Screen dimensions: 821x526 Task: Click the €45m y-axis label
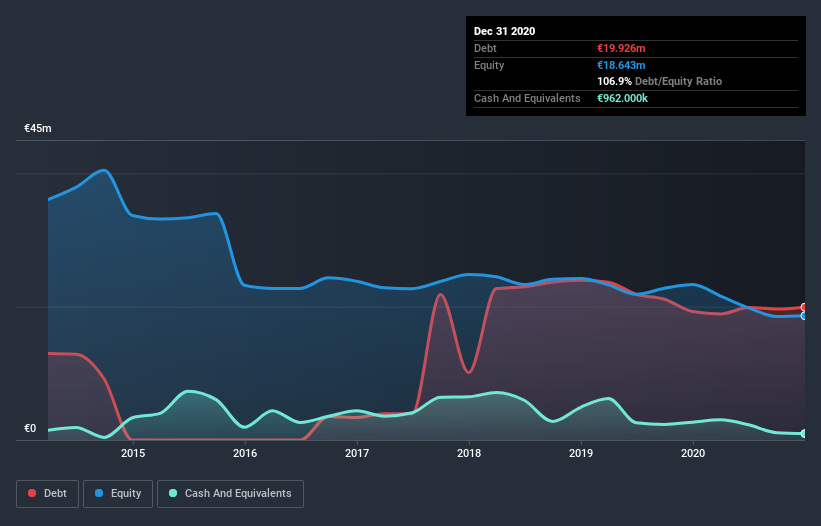tap(38, 128)
